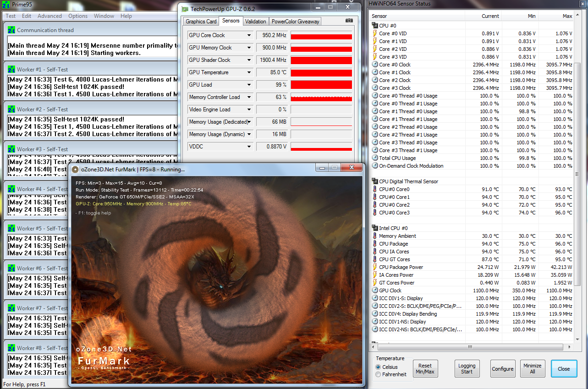
Task: Click the Worker #8 Self-Test window icon
Action: [x=12, y=348]
